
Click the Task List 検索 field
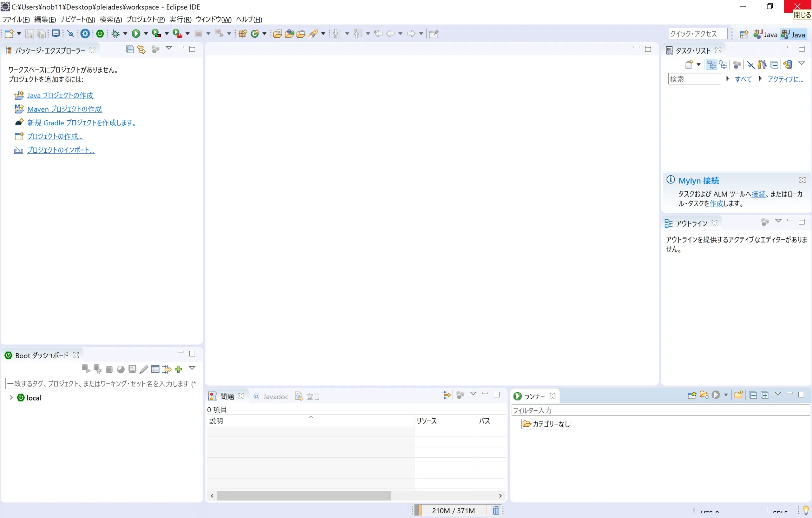[694, 79]
